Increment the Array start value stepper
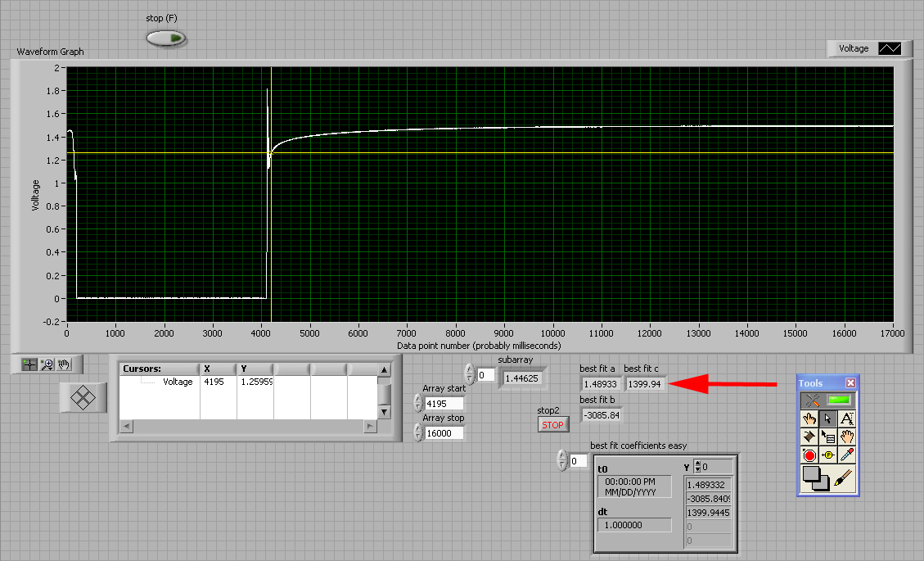This screenshot has width=924, height=561. [x=417, y=399]
